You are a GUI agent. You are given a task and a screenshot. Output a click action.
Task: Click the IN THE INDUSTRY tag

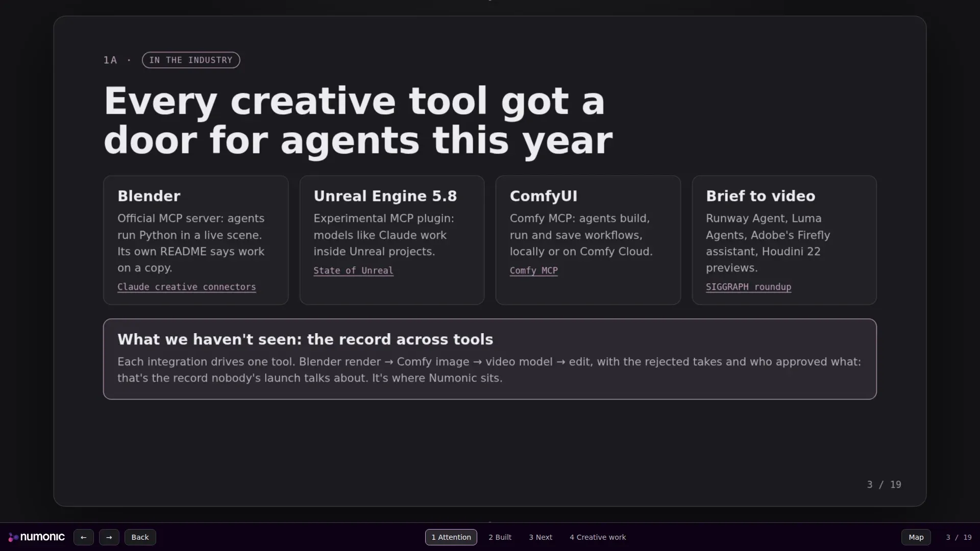pos(191,60)
